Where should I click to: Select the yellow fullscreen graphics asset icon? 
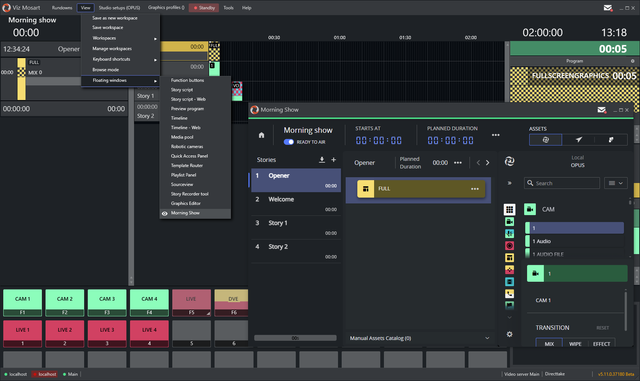point(509,258)
